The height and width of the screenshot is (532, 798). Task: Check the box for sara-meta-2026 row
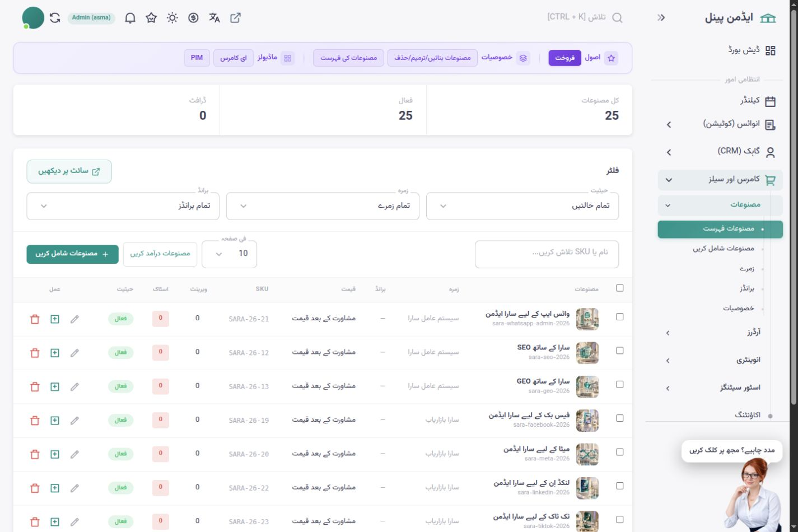[619, 452]
